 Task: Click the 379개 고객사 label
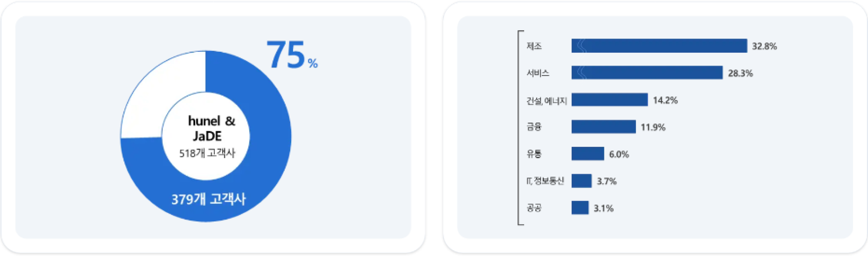[x=209, y=199]
